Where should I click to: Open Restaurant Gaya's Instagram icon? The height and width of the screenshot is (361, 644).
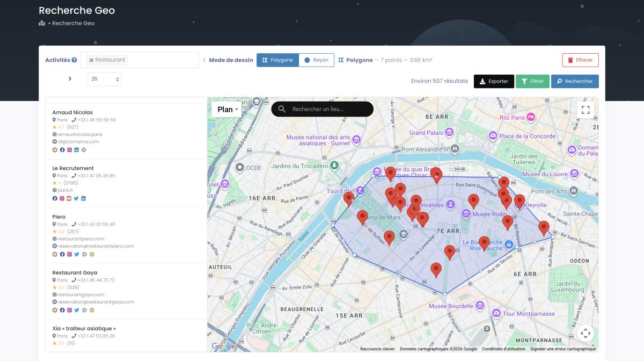(x=69, y=310)
